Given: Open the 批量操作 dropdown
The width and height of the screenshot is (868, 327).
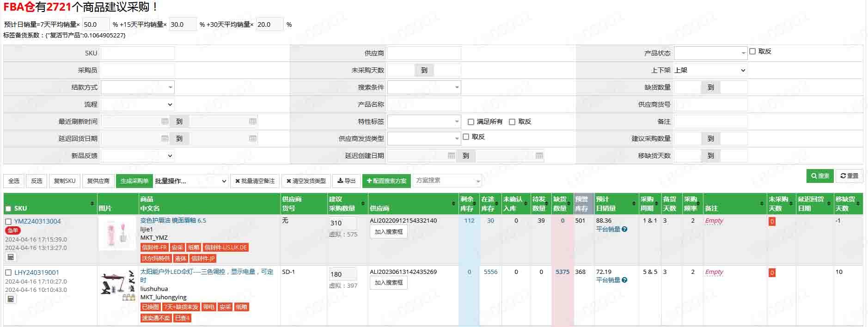Looking at the screenshot, I should click(x=190, y=181).
